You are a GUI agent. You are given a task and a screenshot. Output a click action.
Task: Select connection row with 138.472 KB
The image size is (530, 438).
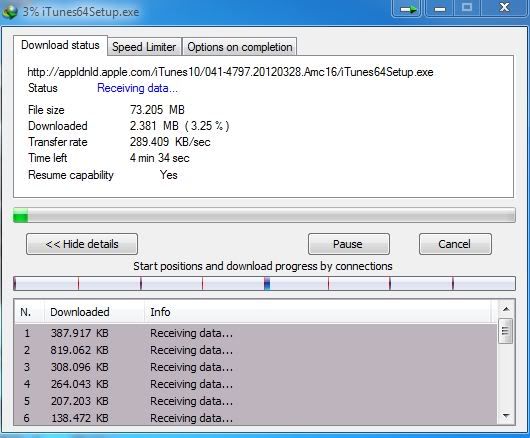tap(256, 418)
